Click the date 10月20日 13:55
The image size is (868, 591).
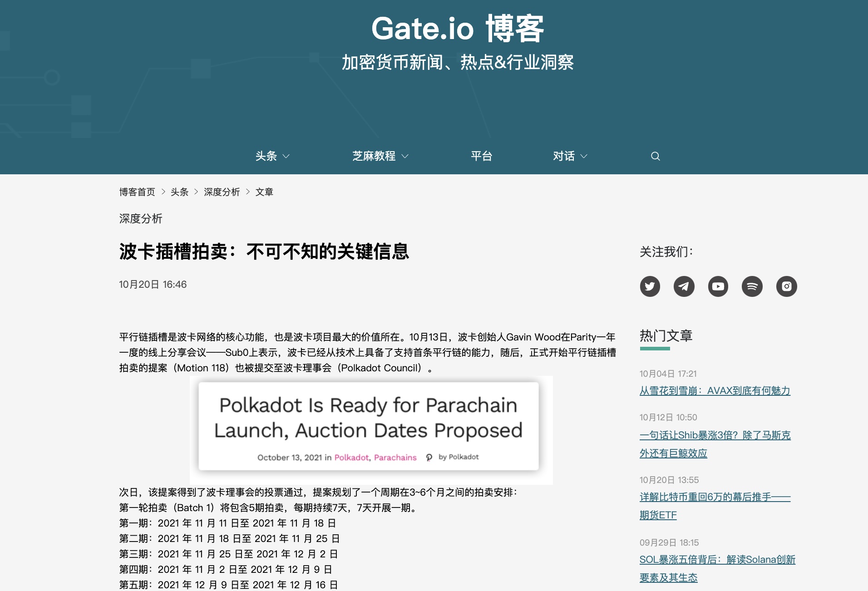[669, 480]
